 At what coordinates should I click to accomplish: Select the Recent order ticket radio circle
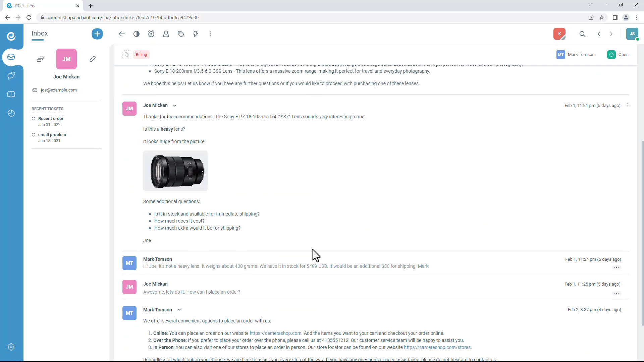34,119
